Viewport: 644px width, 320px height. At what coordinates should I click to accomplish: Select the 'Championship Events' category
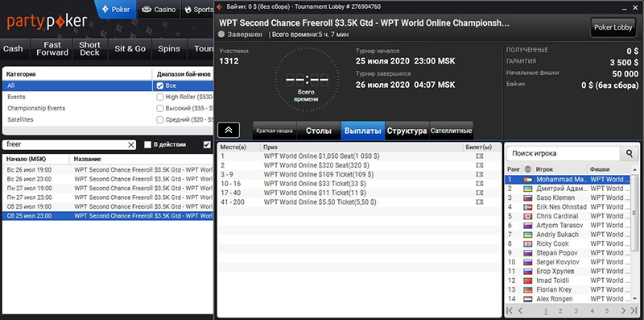(77, 108)
